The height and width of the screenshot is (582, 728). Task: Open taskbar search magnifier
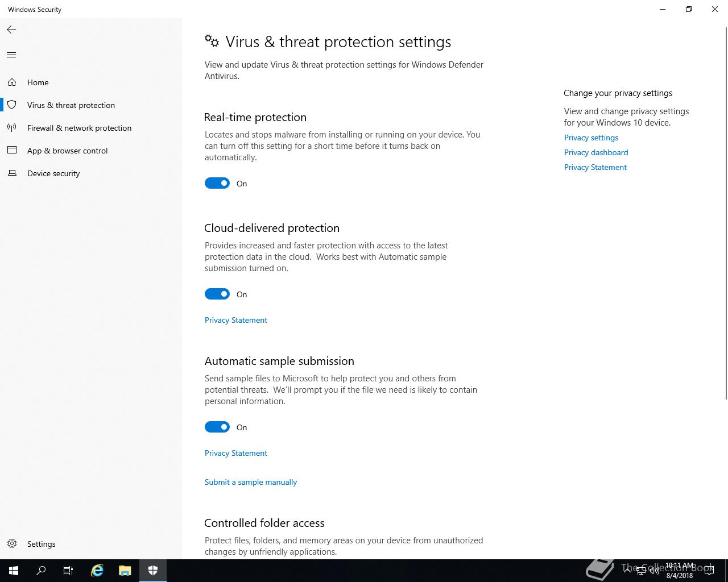pos(41,571)
